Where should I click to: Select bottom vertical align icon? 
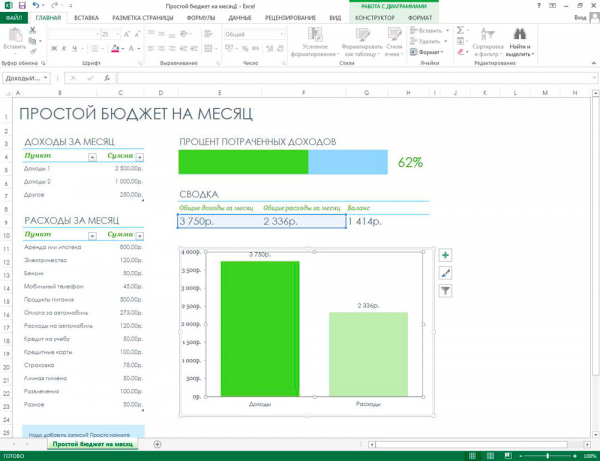[x=172, y=34]
